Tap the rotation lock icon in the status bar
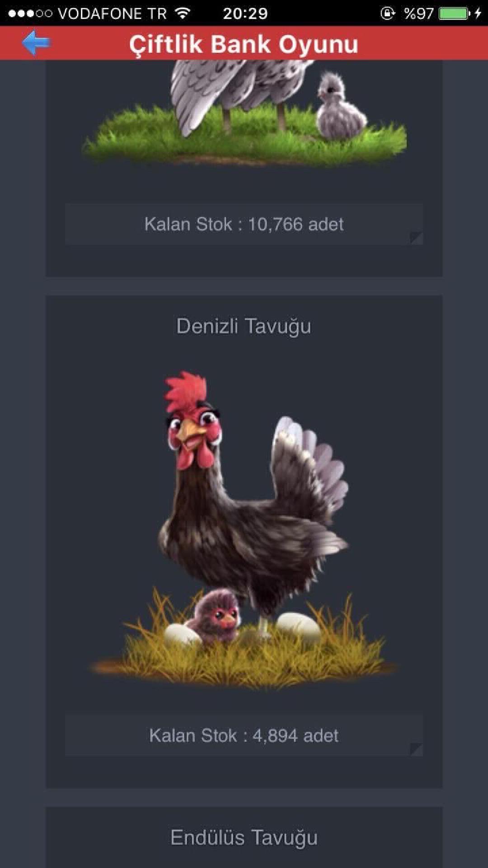 tap(387, 13)
